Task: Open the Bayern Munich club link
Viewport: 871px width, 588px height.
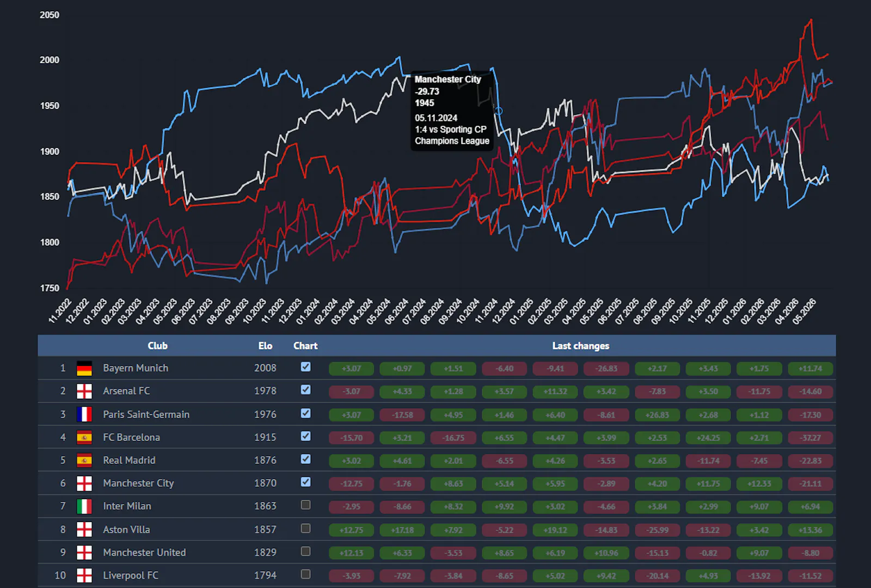Action: (136, 368)
